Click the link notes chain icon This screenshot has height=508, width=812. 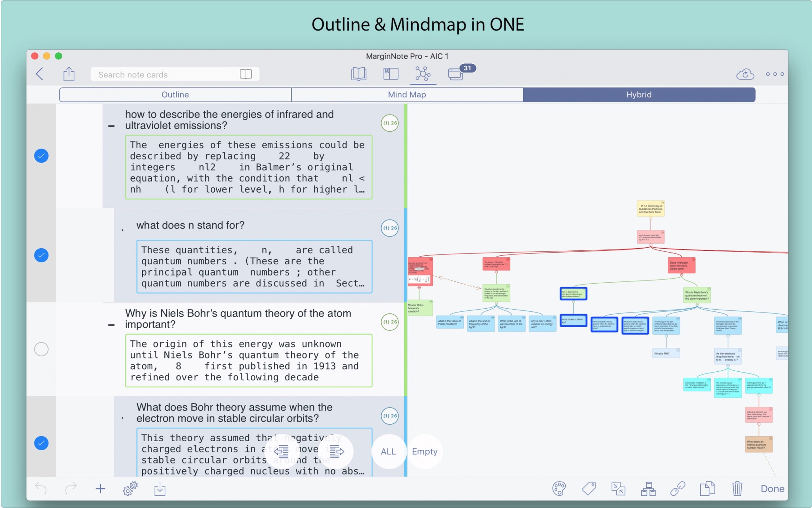(x=678, y=488)
